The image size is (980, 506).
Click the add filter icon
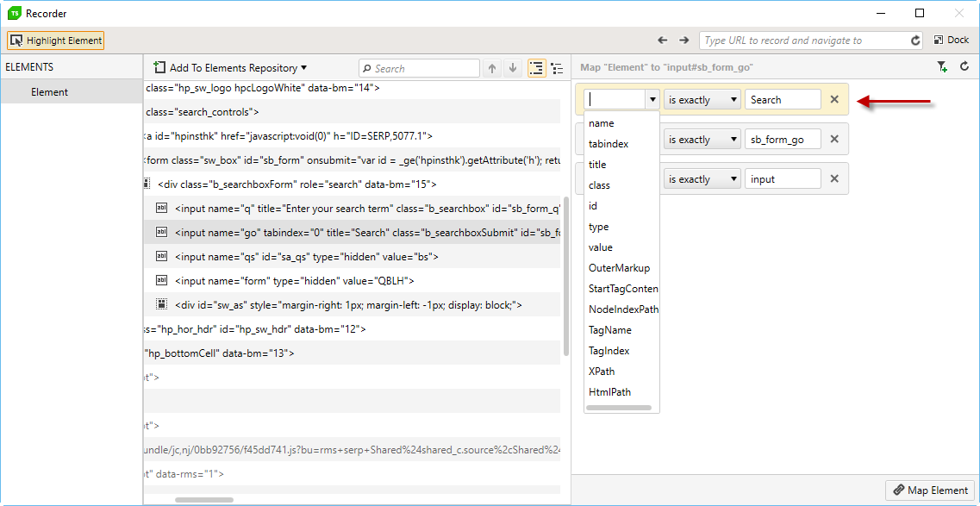tap(942, 67)
